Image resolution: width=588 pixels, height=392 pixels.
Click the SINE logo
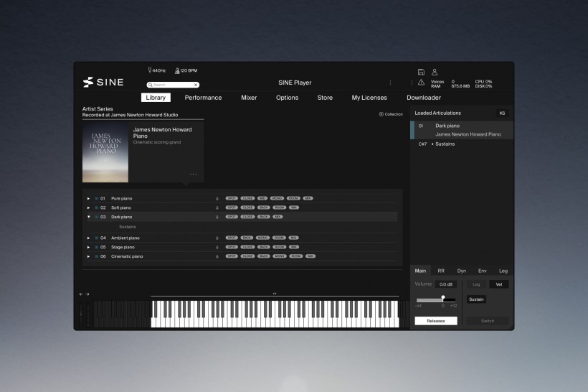click(103, 82)
